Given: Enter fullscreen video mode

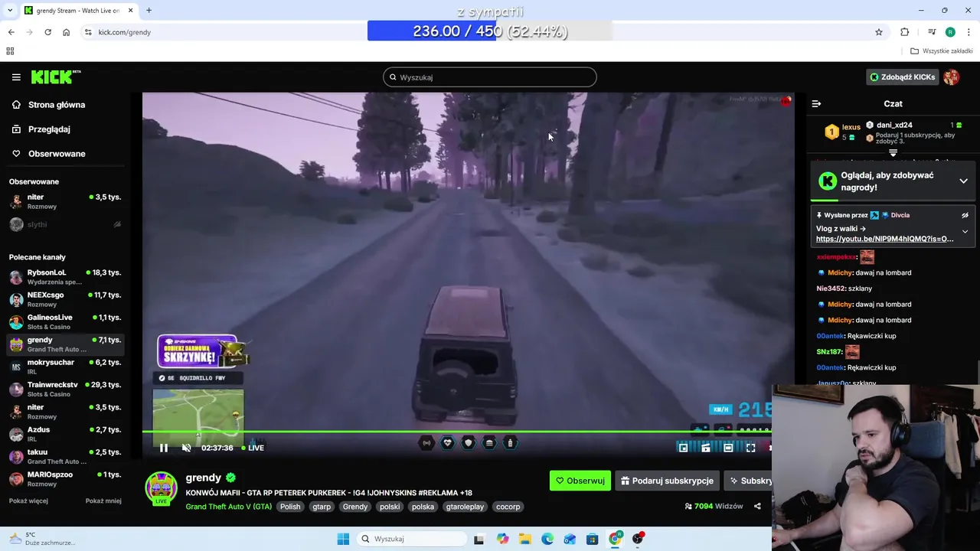Looking at the screenshot, I should pos(750,448).
